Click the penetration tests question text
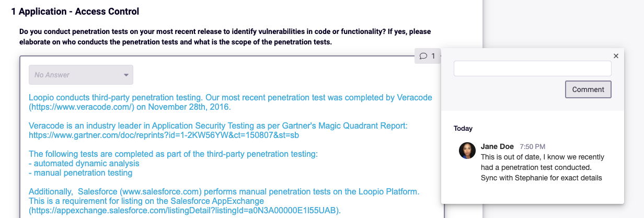This screenshot has height=218, width=644. 225,37
